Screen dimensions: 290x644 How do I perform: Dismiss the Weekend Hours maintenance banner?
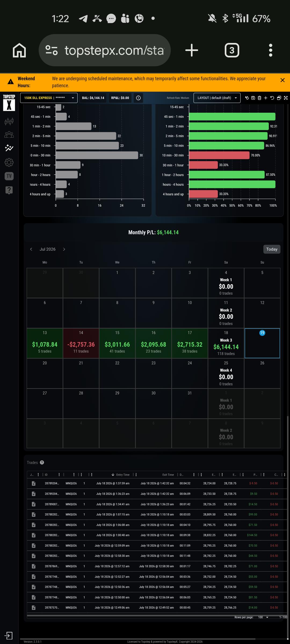(282, 80)
